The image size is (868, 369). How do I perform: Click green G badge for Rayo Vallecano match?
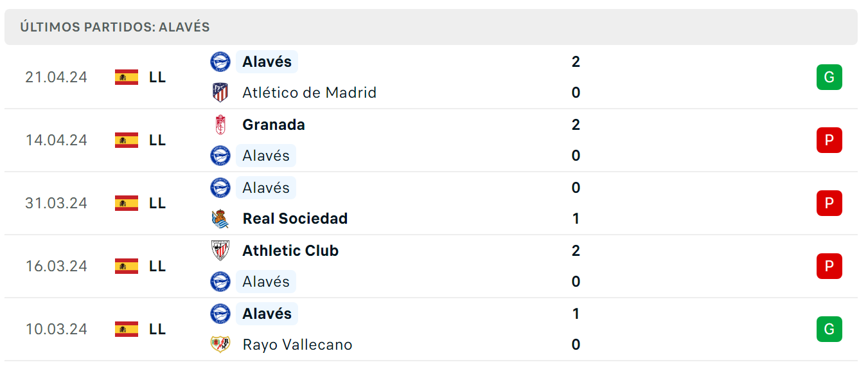point(829,329)
